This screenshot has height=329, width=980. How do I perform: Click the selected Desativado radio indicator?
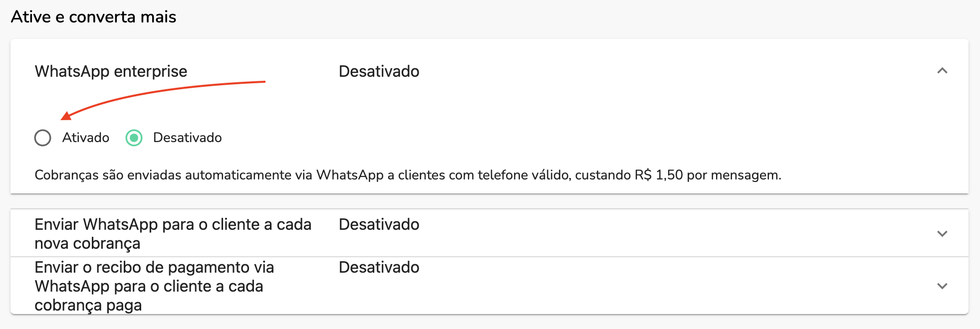tap(134, 138)
